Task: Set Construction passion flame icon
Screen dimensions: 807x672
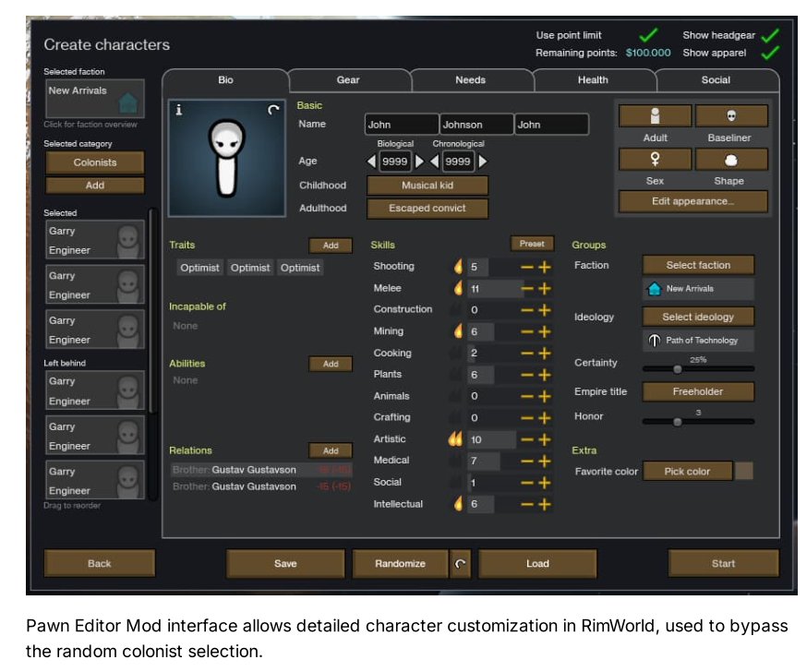Action: 456,309
